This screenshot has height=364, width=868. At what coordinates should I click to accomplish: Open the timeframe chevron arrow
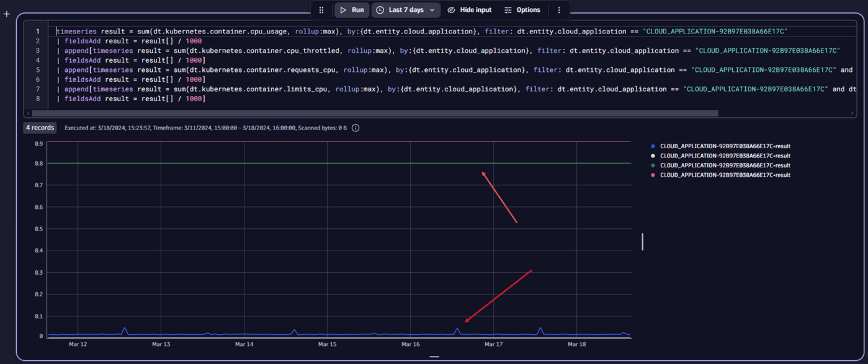pyautogui.click(x=432, y=10)
